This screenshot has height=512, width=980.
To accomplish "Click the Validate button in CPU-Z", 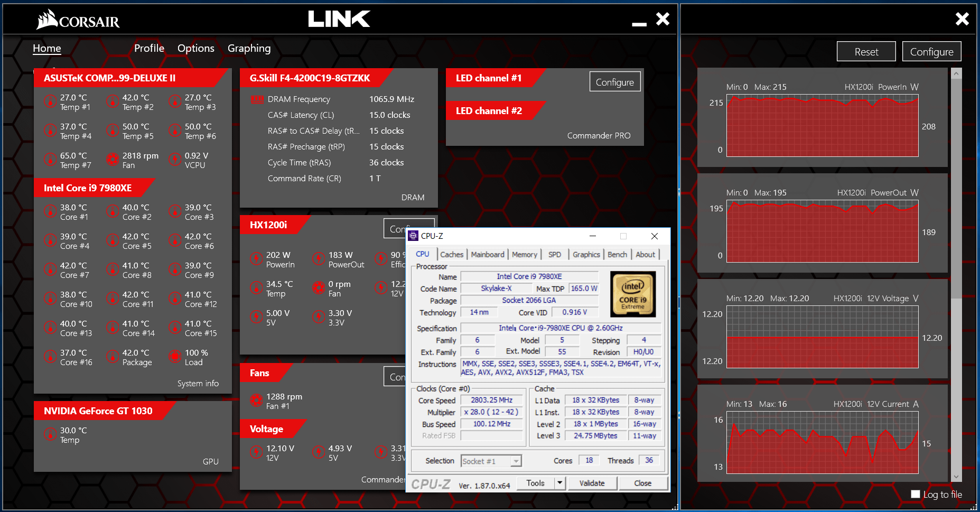I will [592, 483].
